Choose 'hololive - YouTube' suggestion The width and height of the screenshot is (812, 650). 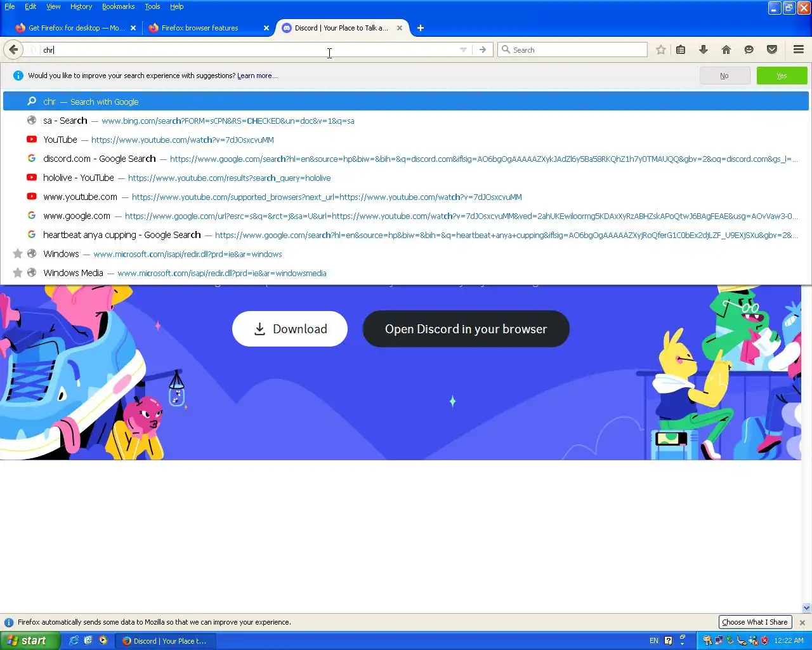coord(406,178)
